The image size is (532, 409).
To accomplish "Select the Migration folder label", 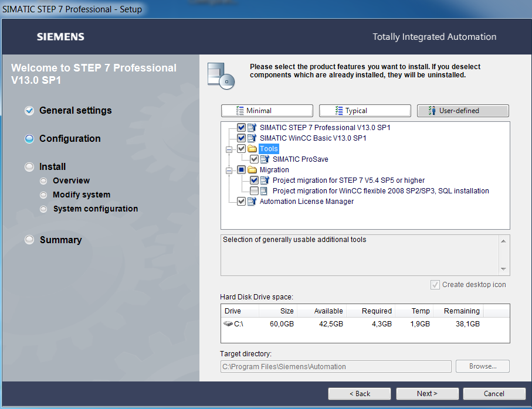I will [274, 170].
